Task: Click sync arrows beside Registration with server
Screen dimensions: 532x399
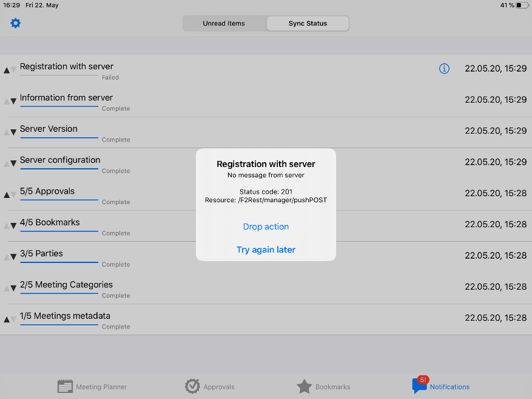Action: coord(10,70)
